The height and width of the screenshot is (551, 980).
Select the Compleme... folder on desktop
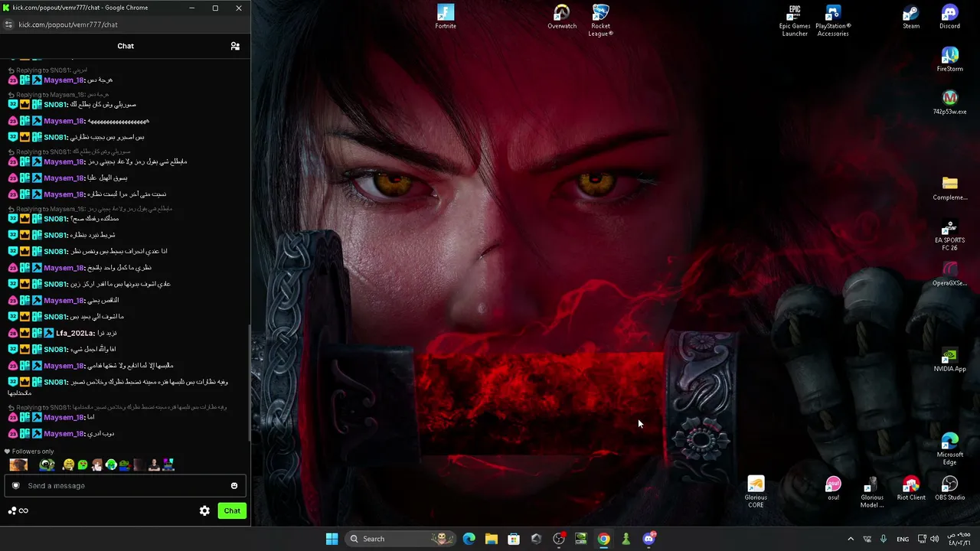[949, 187]
